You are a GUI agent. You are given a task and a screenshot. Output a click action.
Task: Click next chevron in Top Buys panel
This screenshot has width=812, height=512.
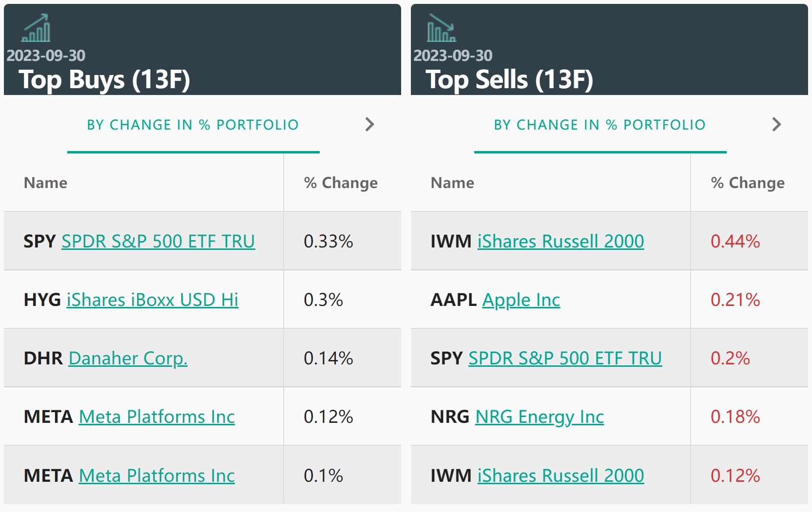369,125
